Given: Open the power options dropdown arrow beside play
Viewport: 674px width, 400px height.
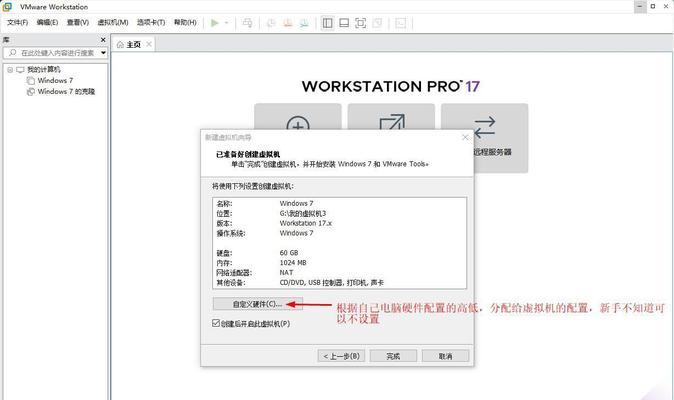Looking at the screenshot, I should click(x=227, y=23).
